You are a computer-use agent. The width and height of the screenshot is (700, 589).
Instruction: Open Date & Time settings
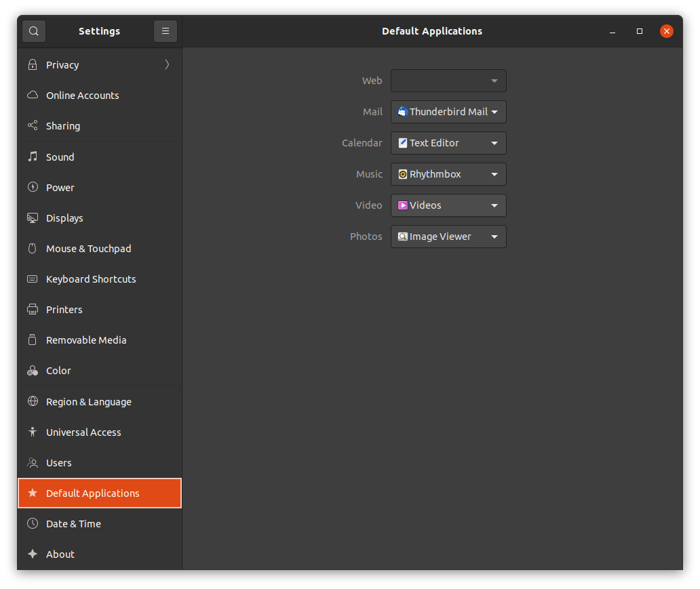click(x=100, y=524)
